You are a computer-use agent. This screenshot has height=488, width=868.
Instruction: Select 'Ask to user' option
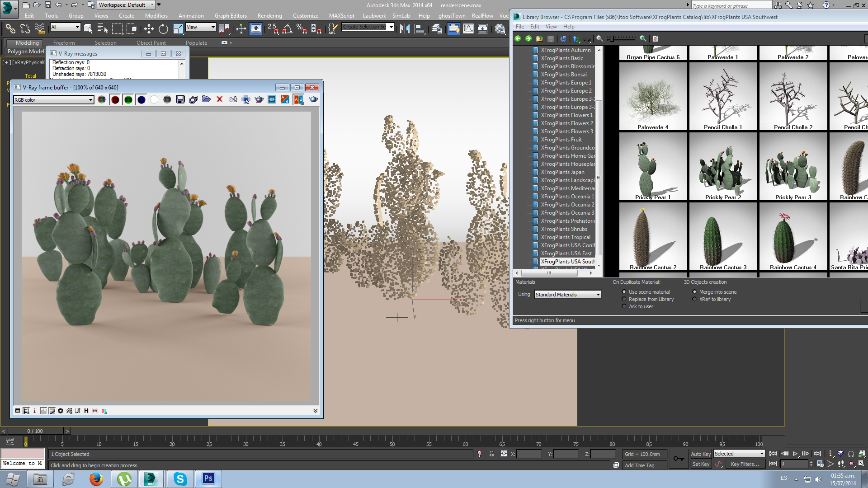tap(637, 306)
